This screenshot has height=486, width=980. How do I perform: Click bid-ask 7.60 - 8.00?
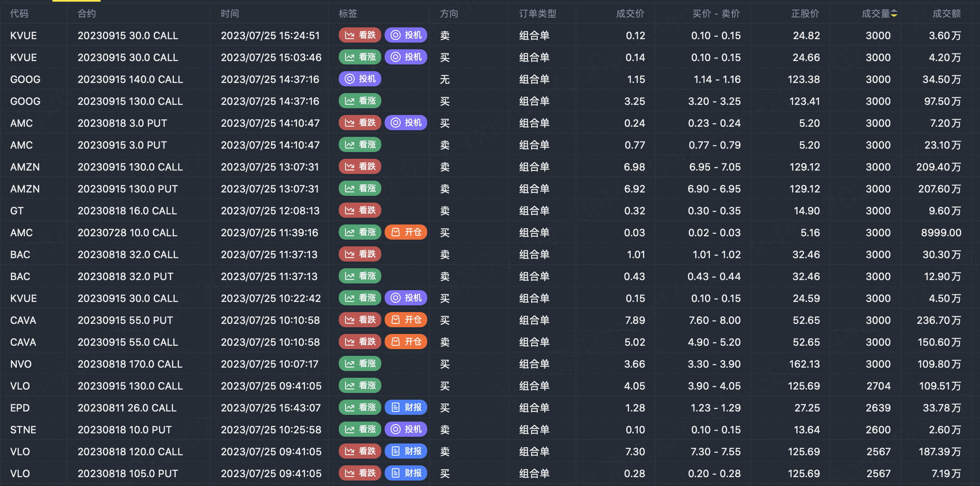(715, 320)
